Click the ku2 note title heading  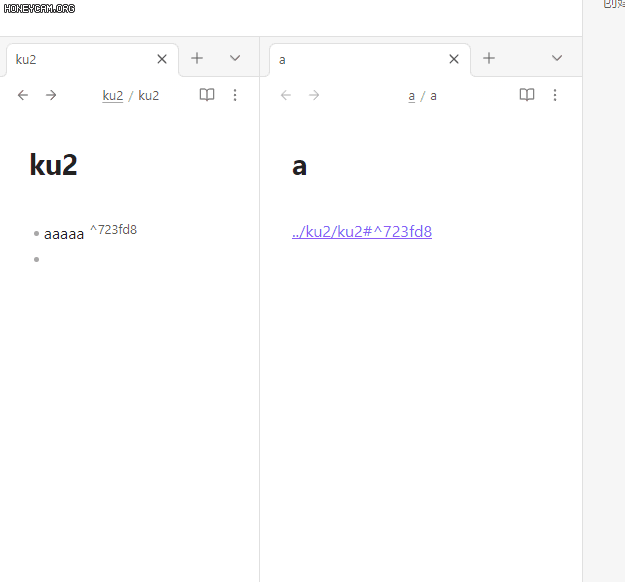[53, 165]
